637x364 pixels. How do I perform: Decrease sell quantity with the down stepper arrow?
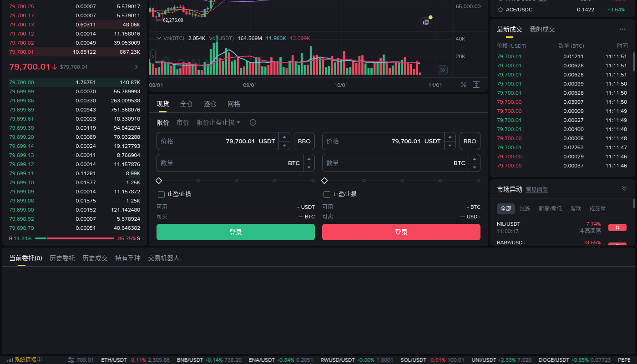point(475,167)
